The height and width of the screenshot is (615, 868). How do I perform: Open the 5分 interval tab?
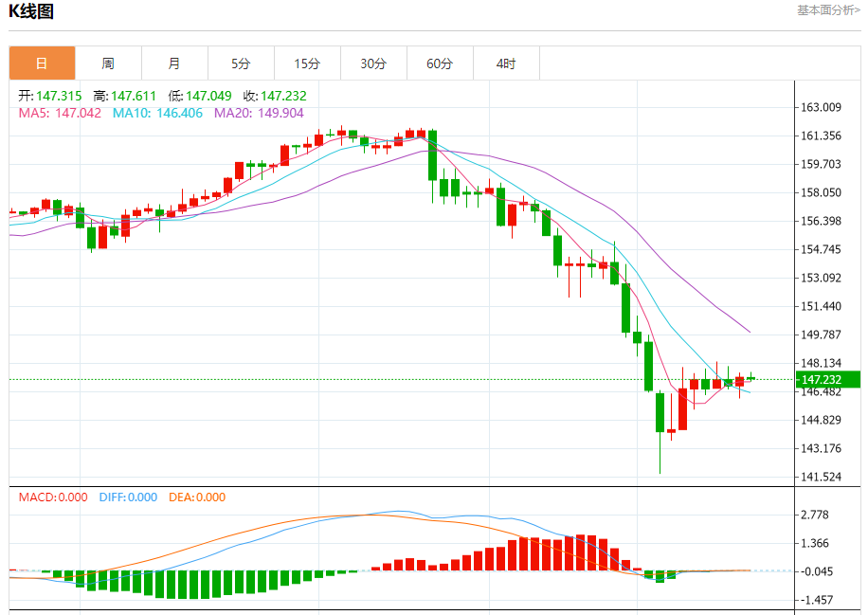pyautogui.click(x=241, y=63)
